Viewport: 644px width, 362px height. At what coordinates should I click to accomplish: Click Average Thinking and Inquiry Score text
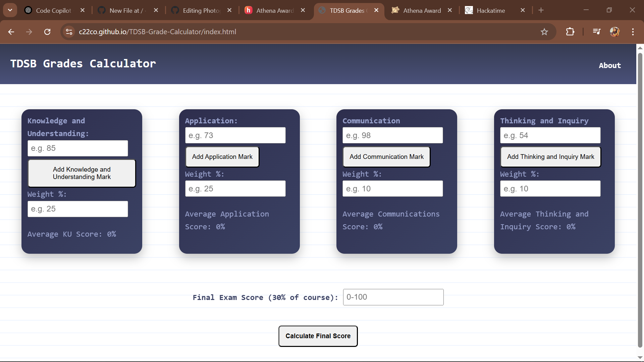(x=544, y=221)
